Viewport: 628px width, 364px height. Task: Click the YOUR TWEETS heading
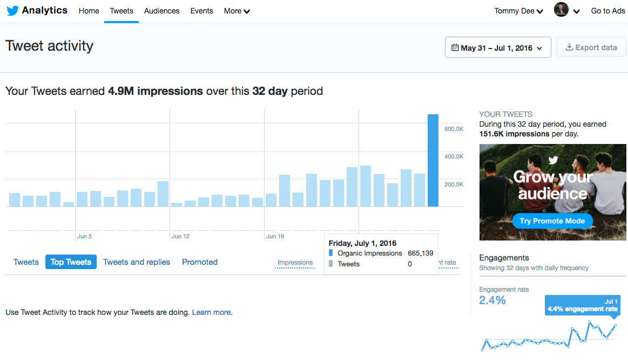click(506, 114)
